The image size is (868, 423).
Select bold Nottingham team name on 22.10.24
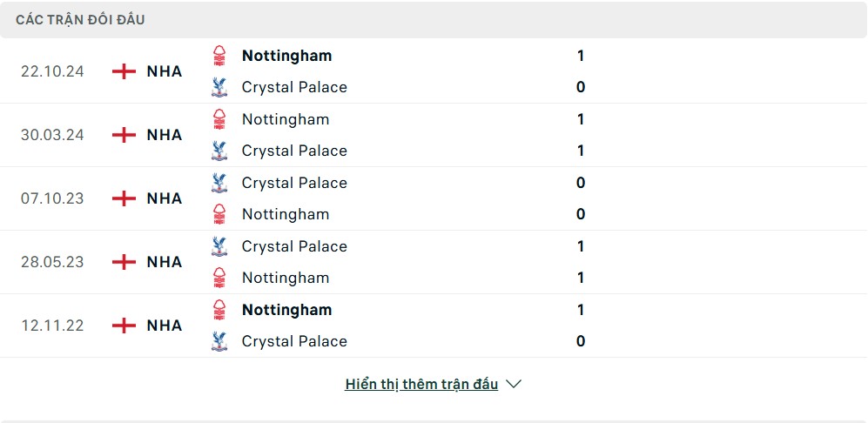point(286,56)
